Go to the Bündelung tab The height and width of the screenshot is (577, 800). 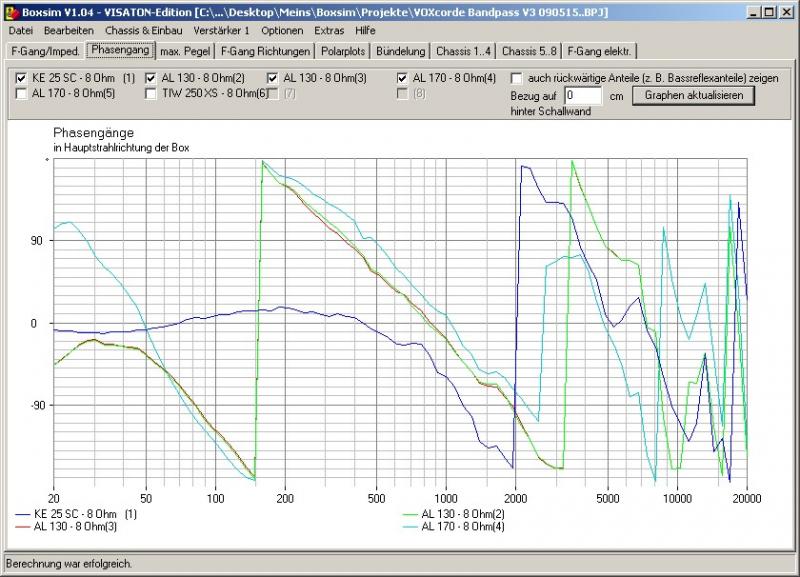(x=402, y=51)
